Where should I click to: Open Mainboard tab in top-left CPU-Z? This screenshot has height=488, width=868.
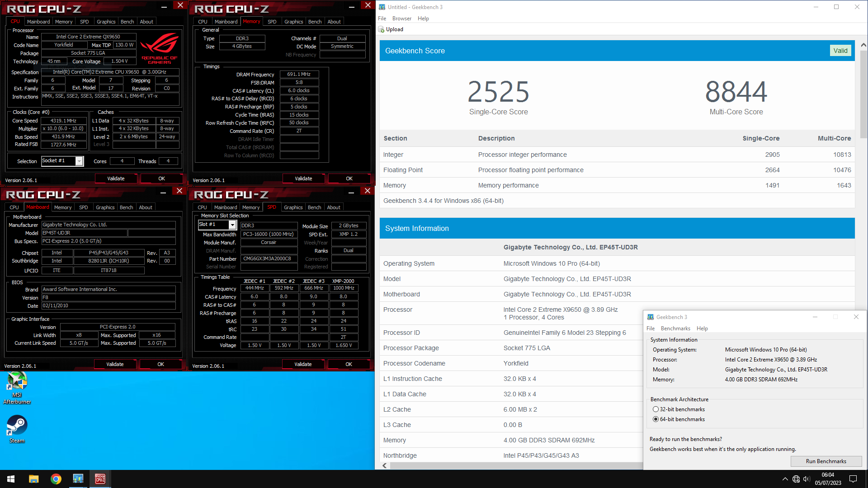(38, 22)
